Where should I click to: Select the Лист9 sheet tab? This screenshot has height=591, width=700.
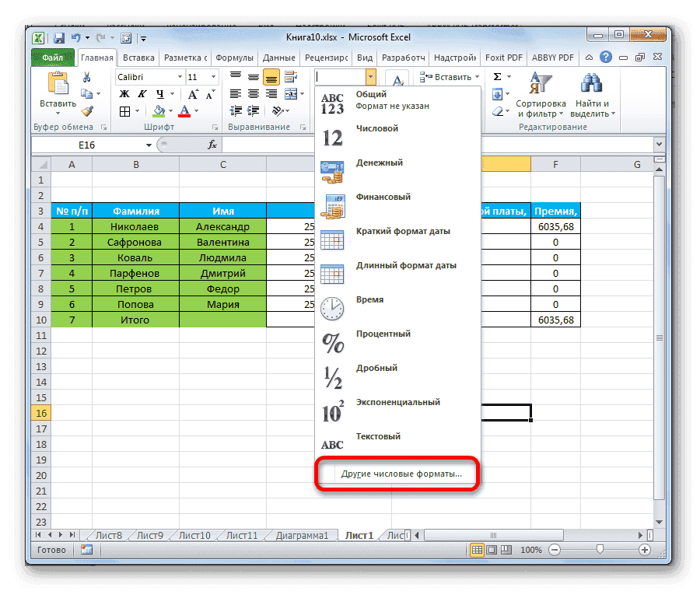(149, 534)
